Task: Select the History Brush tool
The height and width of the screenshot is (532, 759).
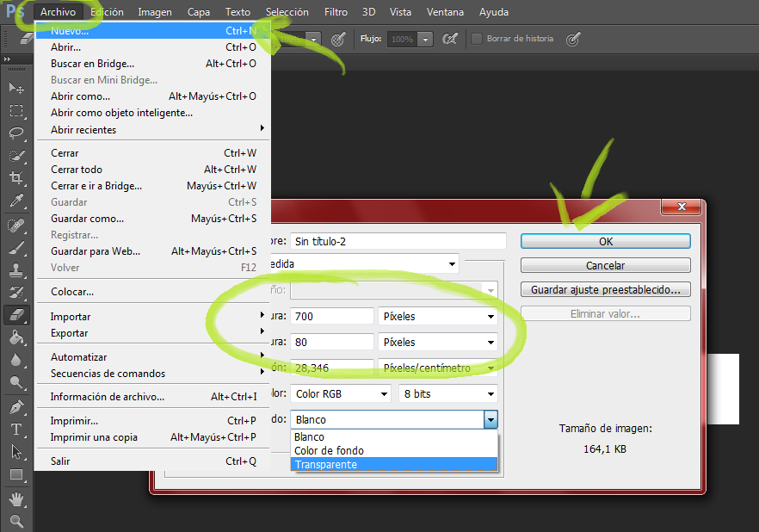Action: pyautogui.click(x=16, y=293)
